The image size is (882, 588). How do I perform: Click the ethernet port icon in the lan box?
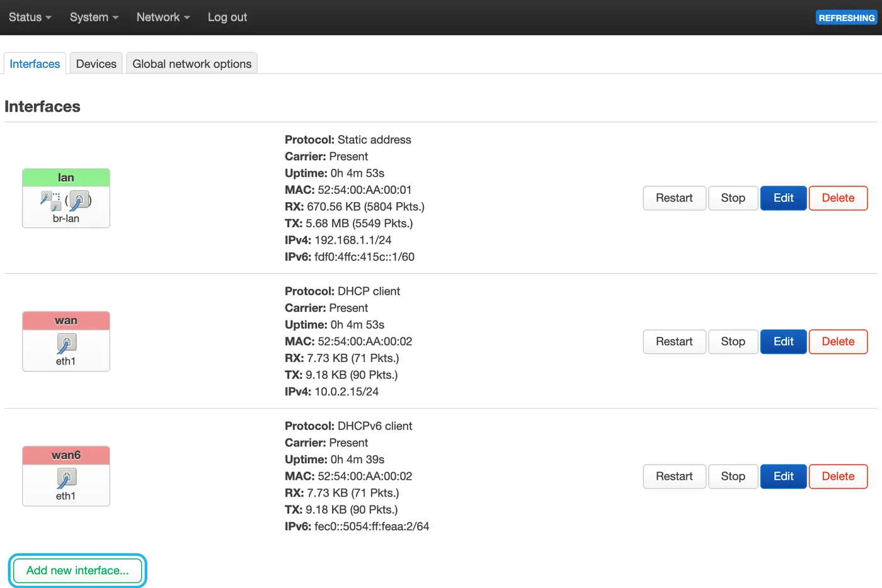point(79,201)
